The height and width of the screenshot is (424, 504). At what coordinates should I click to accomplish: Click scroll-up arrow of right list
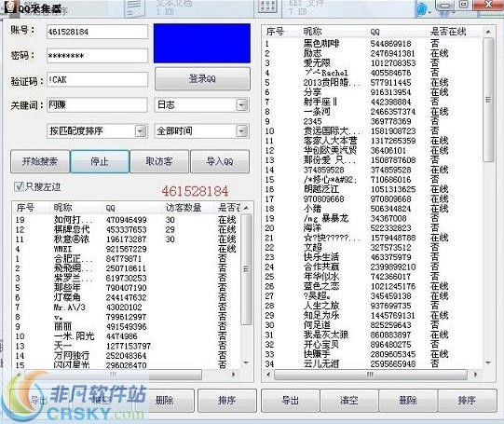coord(488,32)
